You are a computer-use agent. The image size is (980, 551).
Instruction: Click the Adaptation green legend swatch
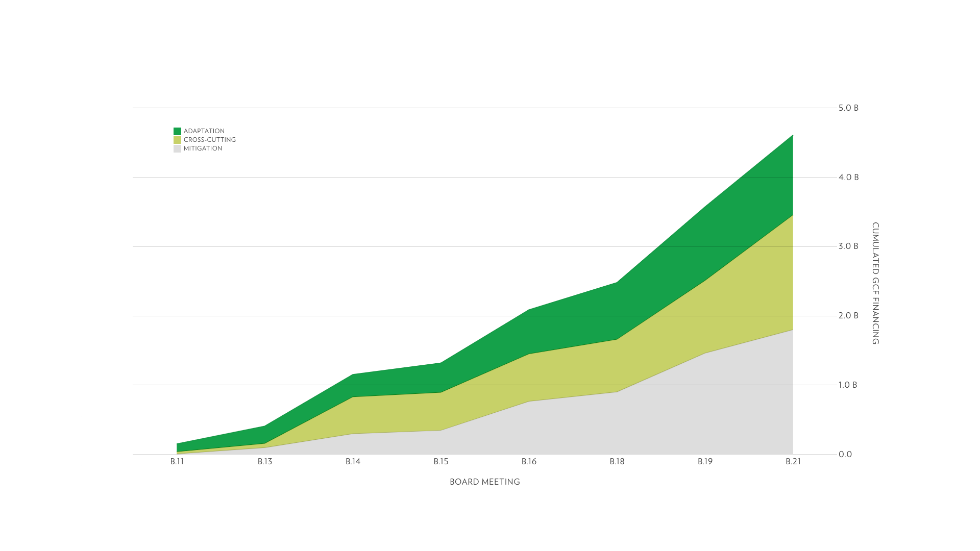pos(177,131)
